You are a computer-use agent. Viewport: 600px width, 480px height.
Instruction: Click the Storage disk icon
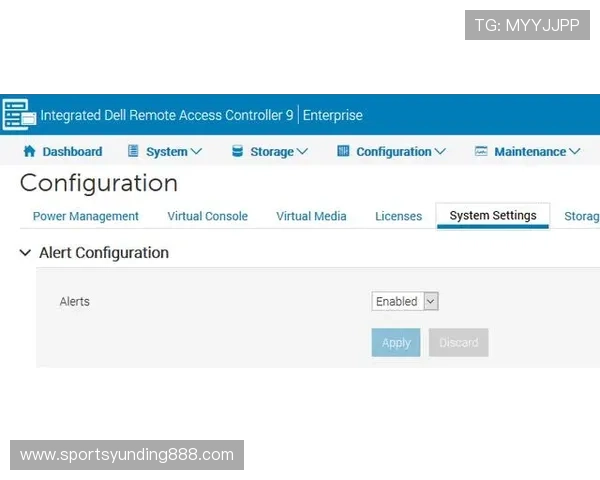pyautogui.click(x=237, y=152)
